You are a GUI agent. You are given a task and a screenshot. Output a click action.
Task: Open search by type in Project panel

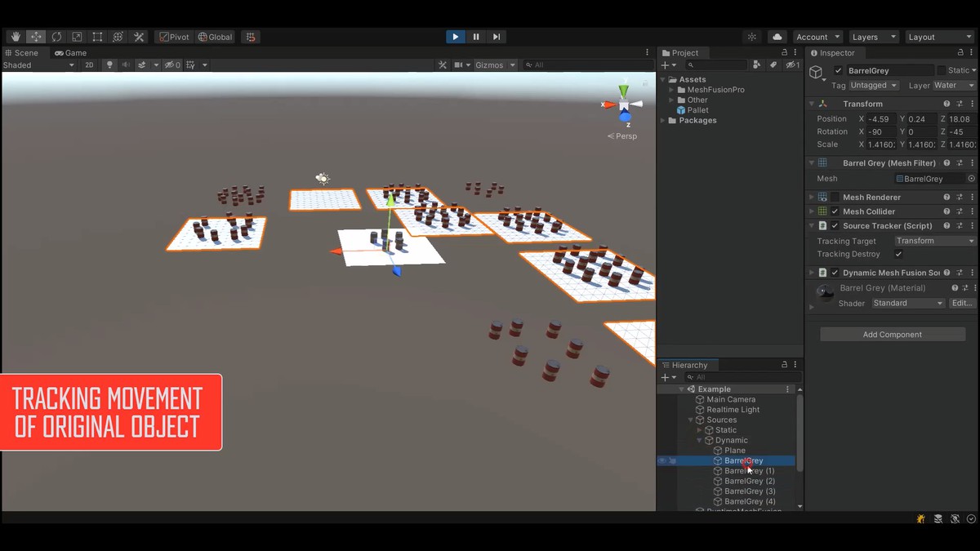(x=756, y=64)
